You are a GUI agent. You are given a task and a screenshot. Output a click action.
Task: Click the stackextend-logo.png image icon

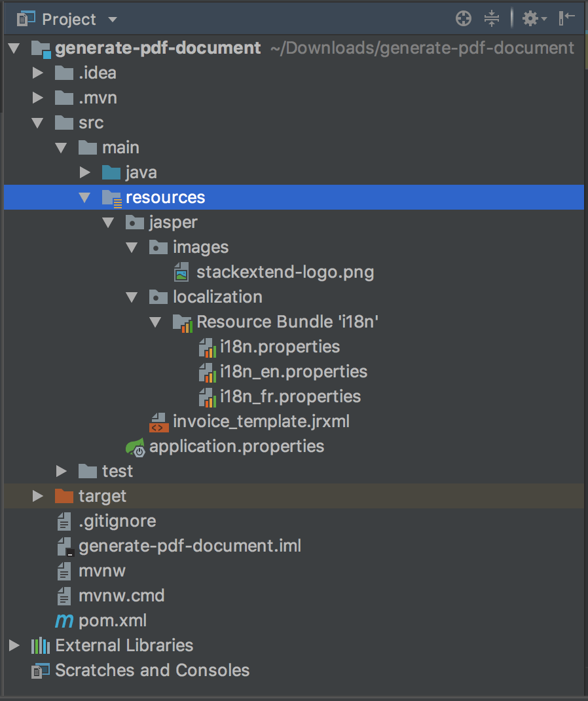coord(181,271)
